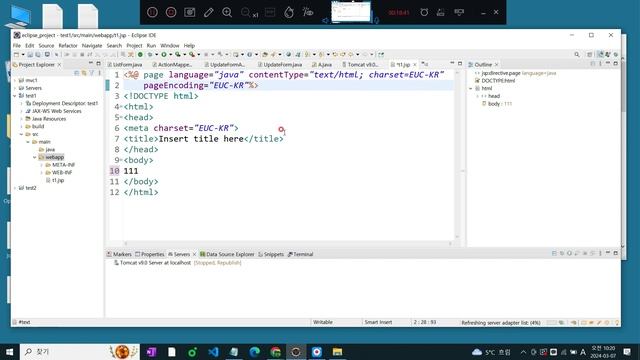
Task: Click the alarm clock timer icon in recorder bar
Action: click(x=424, y=12)
